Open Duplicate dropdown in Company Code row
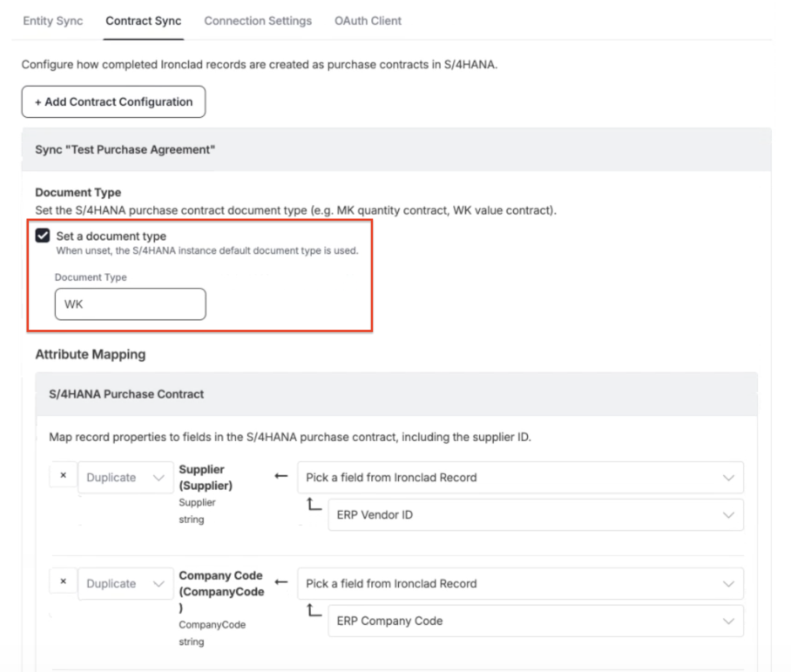791x672 pixels. click(126, 584)
